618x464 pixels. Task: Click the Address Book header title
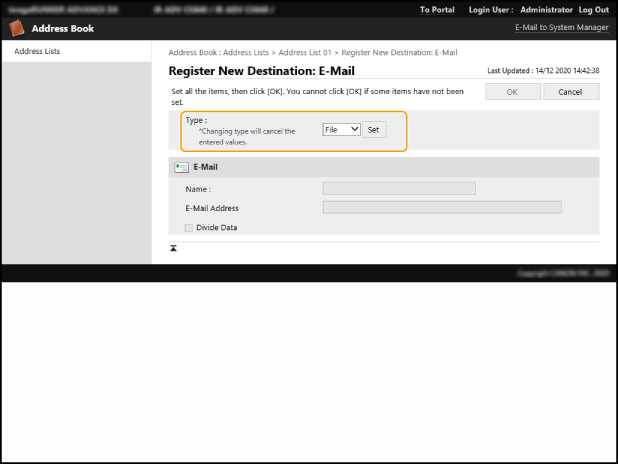[x=62, y=28]
